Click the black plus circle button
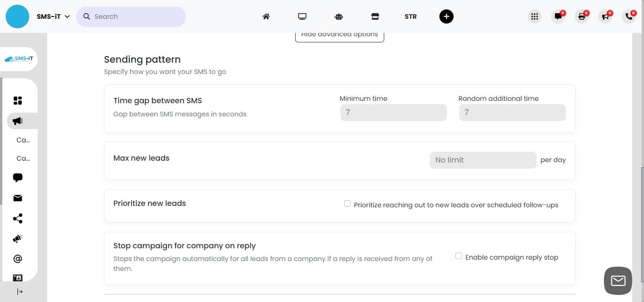The width and height of the screenshot is (644, 302). (x=446, y=16)
